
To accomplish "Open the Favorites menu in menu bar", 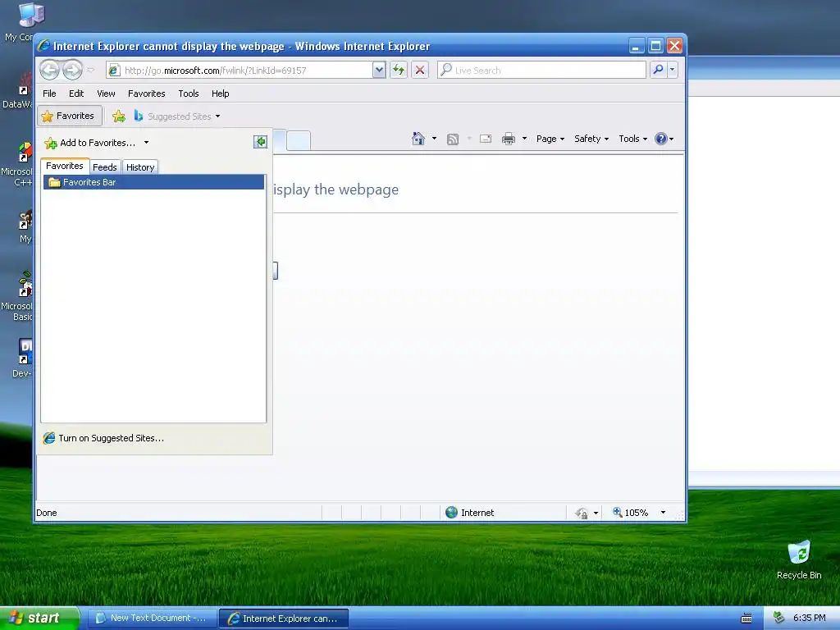I will 146,94.
